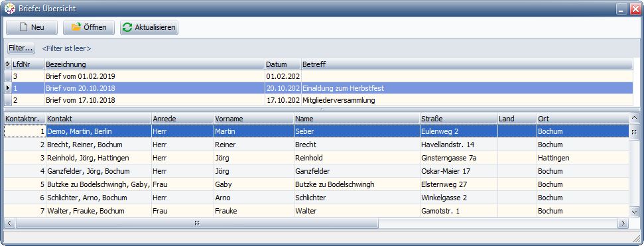Screen dimensions: 644x246
Task: Click the horizontal scrollbar right arrow
Action: (x=623, y=223)
